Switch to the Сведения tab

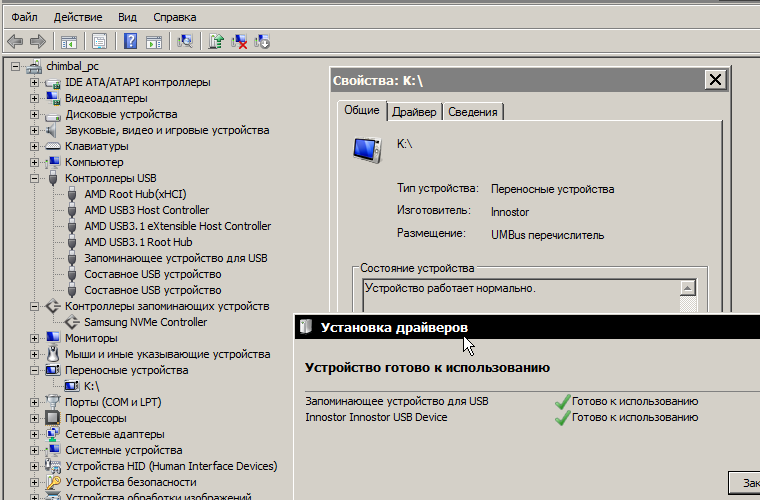[472, 112]
